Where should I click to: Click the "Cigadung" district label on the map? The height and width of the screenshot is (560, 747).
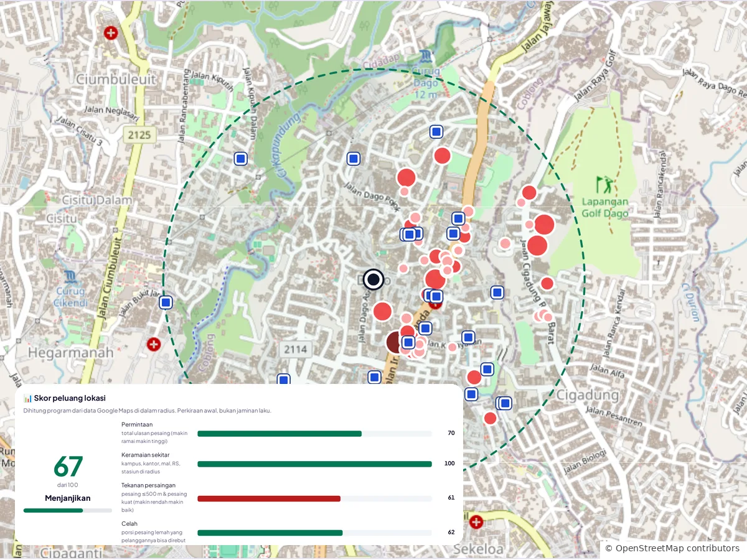coord(588,395)
